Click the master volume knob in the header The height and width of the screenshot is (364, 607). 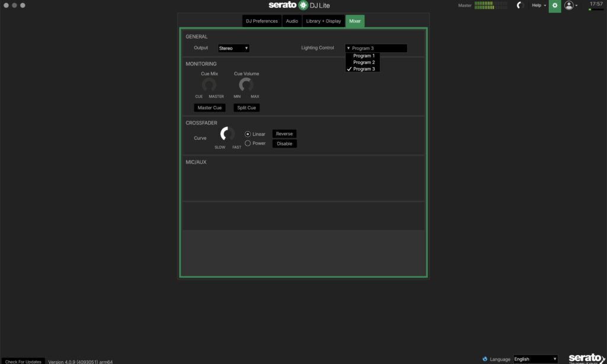pyautogui.click(x=520, y=5)
